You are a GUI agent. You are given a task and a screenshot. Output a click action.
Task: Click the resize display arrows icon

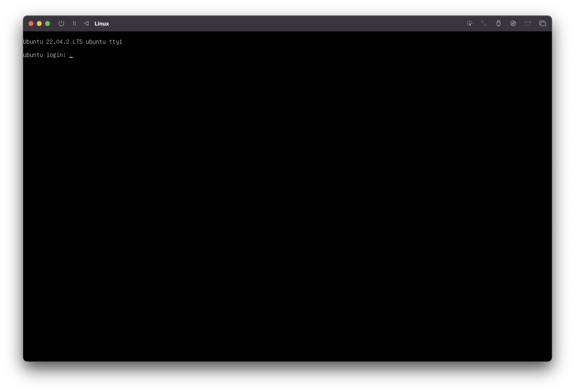484,24
